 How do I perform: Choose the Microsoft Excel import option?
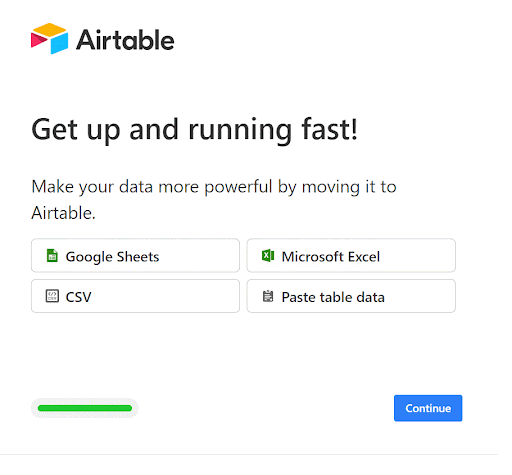tap(351, 256)
